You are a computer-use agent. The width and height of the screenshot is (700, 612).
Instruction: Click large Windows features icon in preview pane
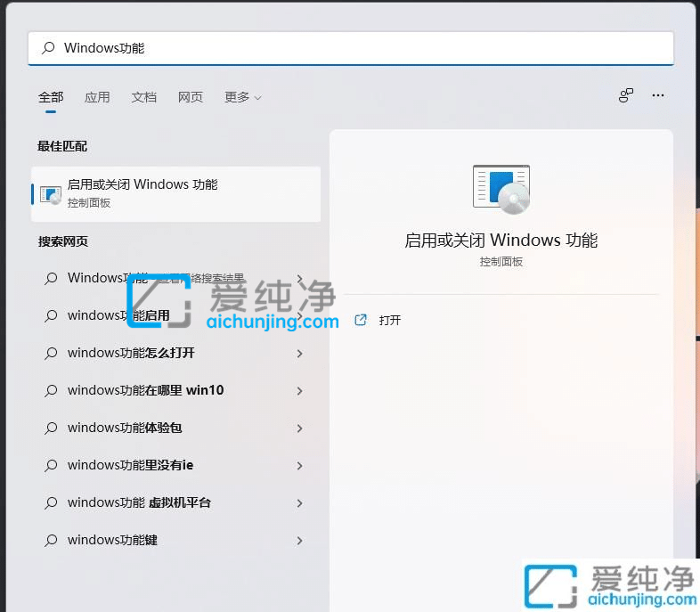(x=501, y=189)
